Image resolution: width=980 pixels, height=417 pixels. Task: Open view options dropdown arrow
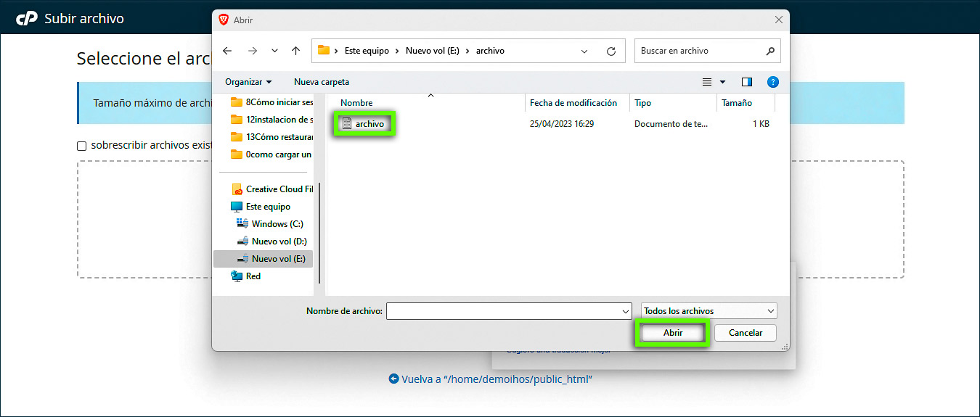722,82
